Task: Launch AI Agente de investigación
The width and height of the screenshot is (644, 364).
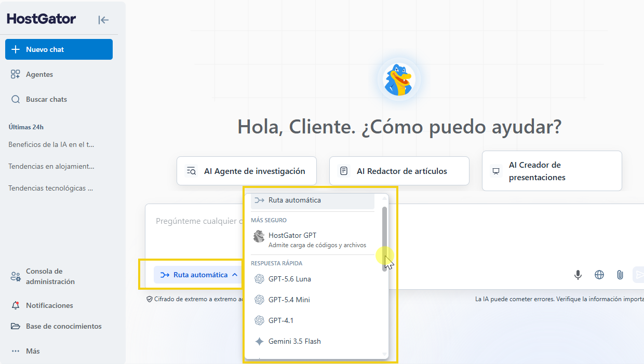Action: tap(247, 171)
